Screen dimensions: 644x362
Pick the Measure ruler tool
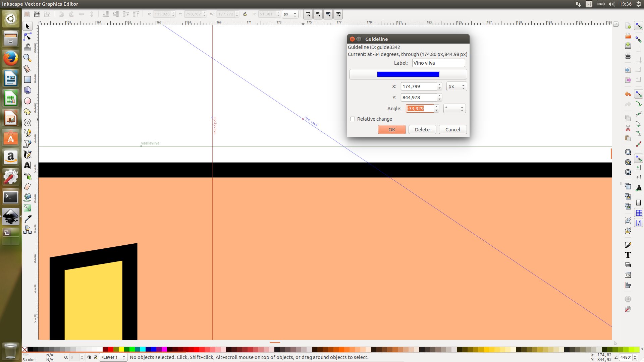(28, 69)
